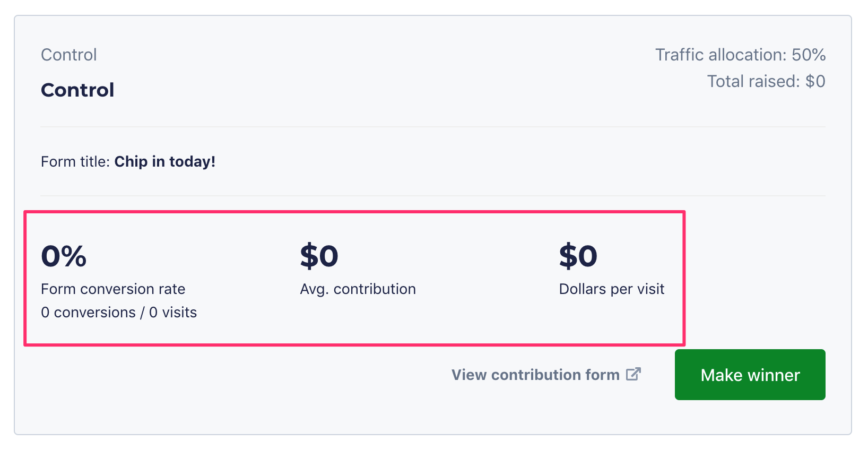Click the $0 value above Dollars per visit
Image resolution: width=868 pixels, height=450 pixels.
[x=578, y=256]
